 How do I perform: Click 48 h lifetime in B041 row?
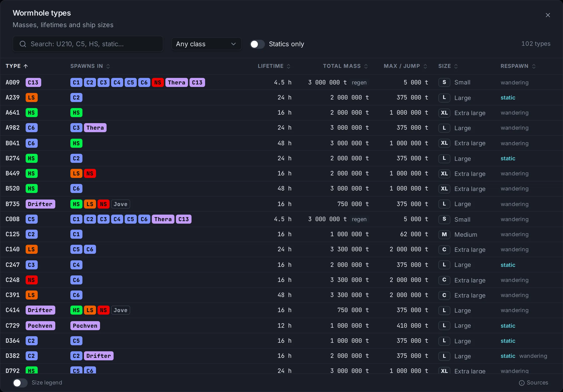tap(284, 143)
